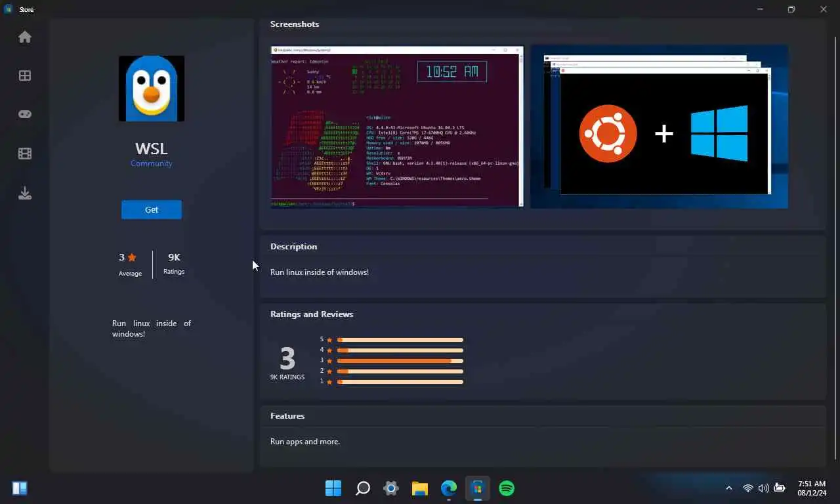Click the 4 star rating bar
The image size is (840, 504).
(x=400, y=350)
